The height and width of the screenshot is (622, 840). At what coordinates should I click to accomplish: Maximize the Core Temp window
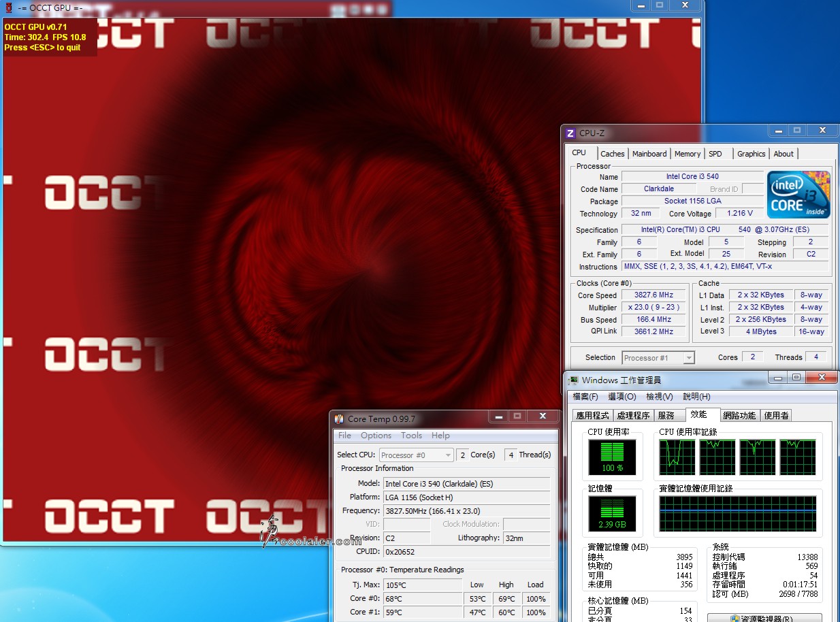pyautogui.click(x=517, y=416)
